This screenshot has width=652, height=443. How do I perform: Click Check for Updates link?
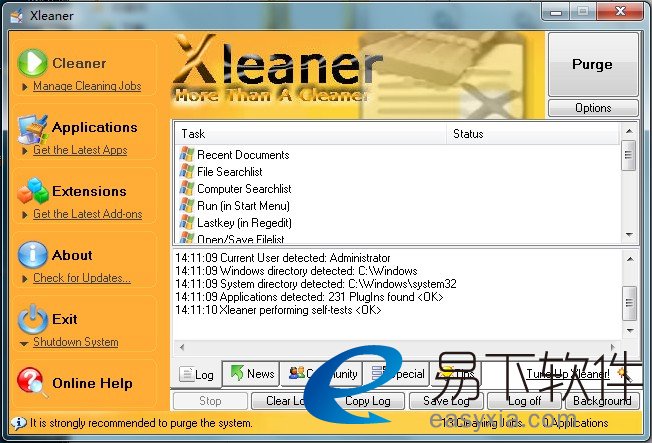tap(81, 278)
